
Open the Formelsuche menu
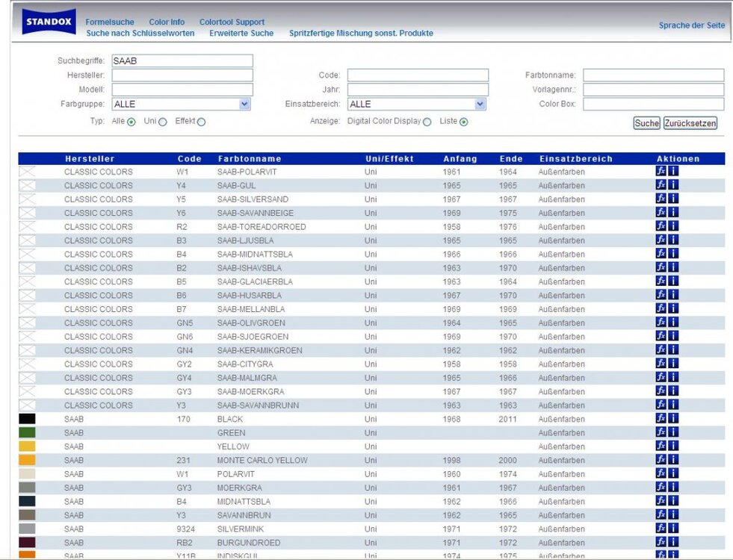(109, 22)
